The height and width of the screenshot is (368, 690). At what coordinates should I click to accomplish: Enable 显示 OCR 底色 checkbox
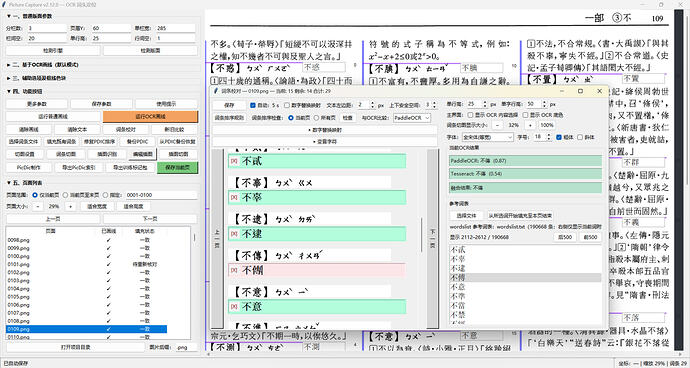tap(525, 115)
